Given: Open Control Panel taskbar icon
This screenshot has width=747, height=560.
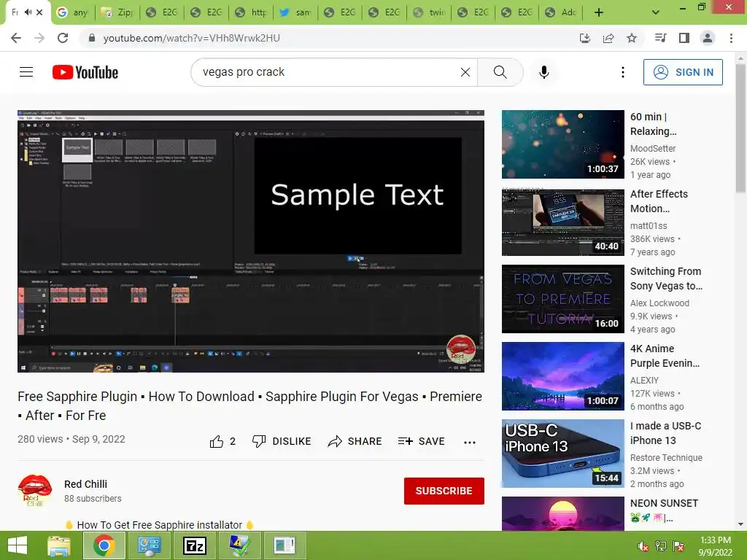Looking at the screenshot, I should pos(149,545).
